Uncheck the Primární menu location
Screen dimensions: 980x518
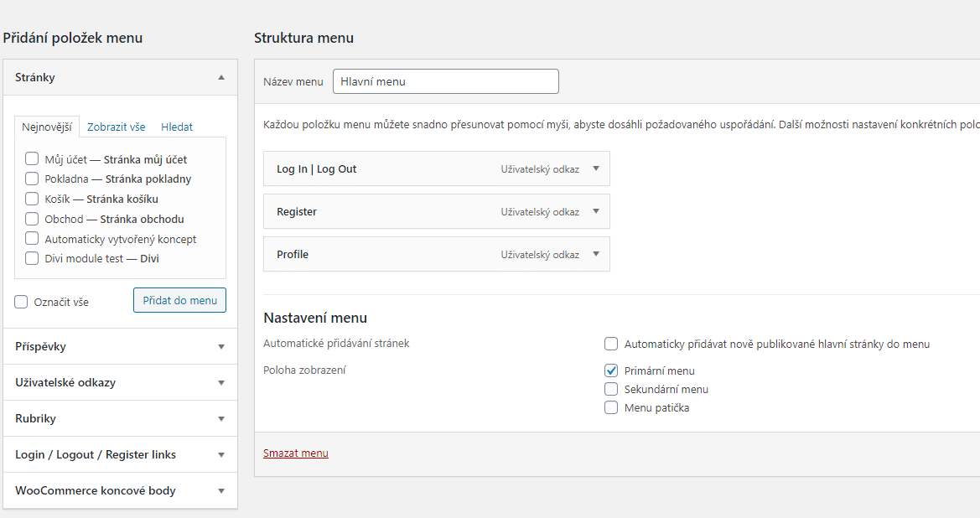611,370
